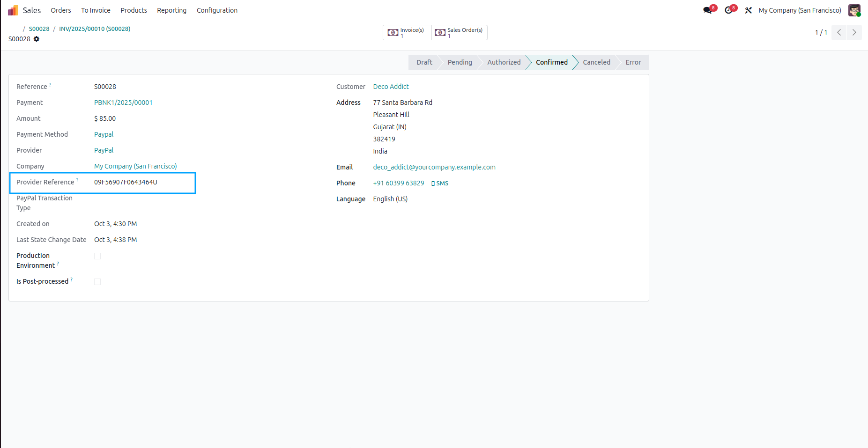Open the Paypal payment method link
The width and height of the screenshot is (868, 448).
tap(104, 134)
